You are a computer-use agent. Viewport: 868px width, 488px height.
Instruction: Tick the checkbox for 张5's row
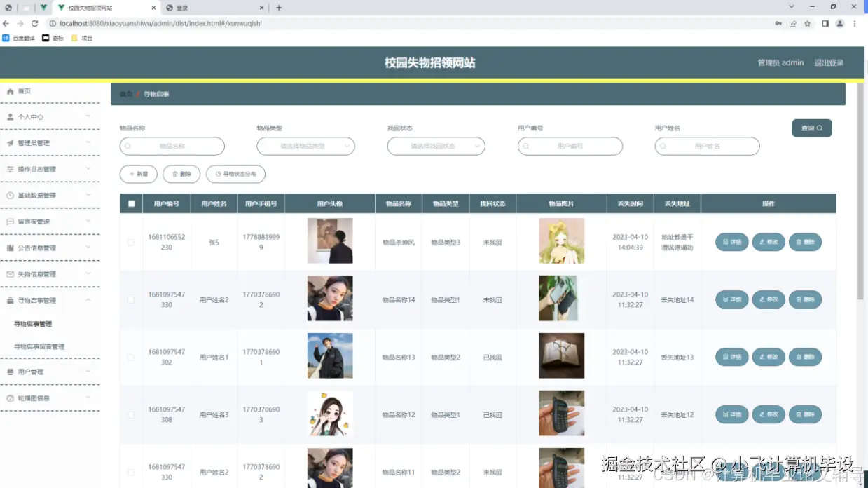point(130,242)
